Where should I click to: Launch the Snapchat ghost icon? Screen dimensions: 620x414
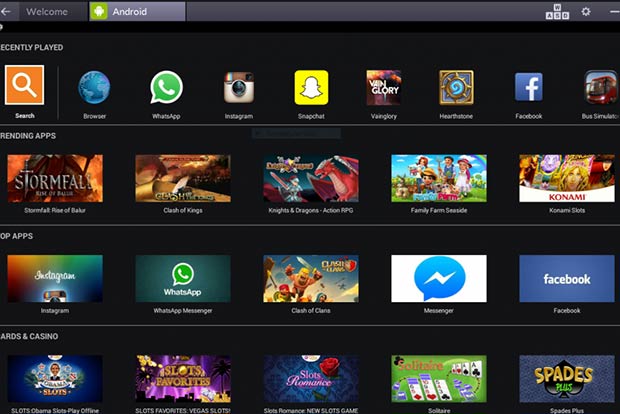coord(311,87)
